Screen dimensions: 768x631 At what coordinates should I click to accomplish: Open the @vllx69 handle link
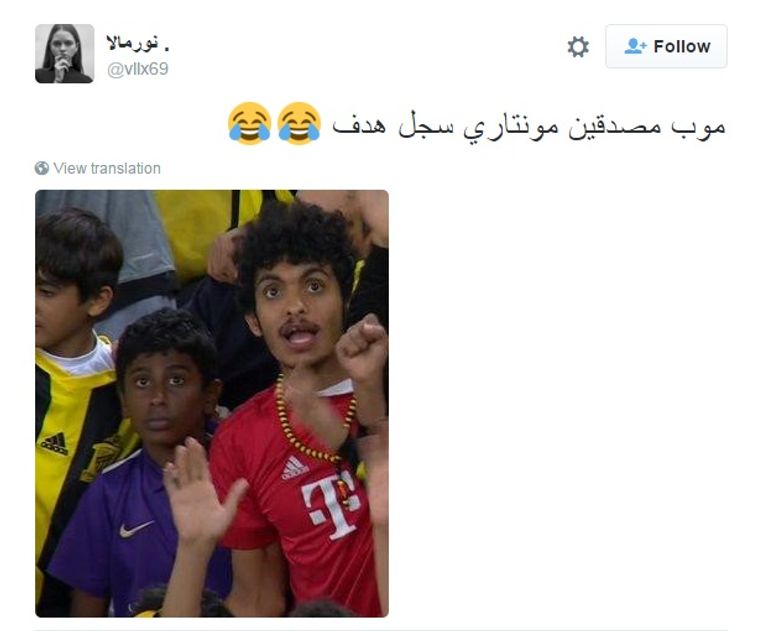coord(138,69)
